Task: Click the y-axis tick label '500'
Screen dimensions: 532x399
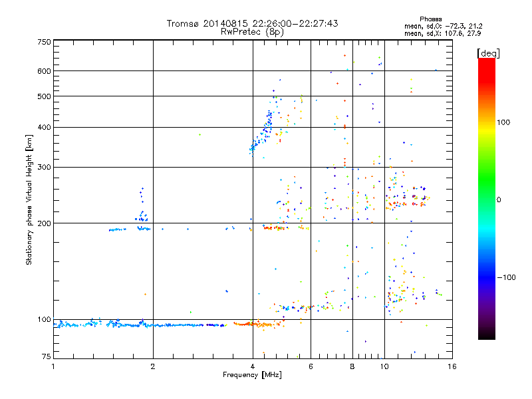Action: [44, 96]
